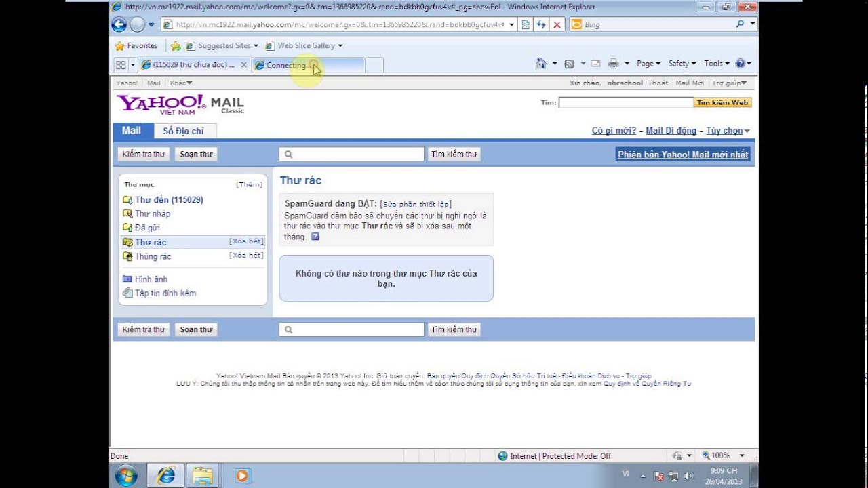Go back with the browser Back arrow
This screenshot has height=488, width=868.
pyautogui.click(x=119, y=24)
